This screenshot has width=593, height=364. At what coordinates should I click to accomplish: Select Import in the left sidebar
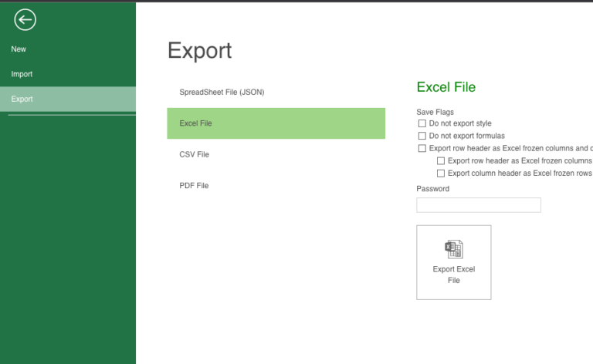[22, 74]
